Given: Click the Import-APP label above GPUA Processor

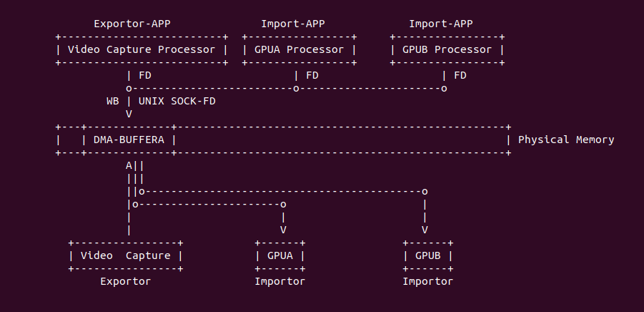Looking at the screenshot, I should coord(292,24).
